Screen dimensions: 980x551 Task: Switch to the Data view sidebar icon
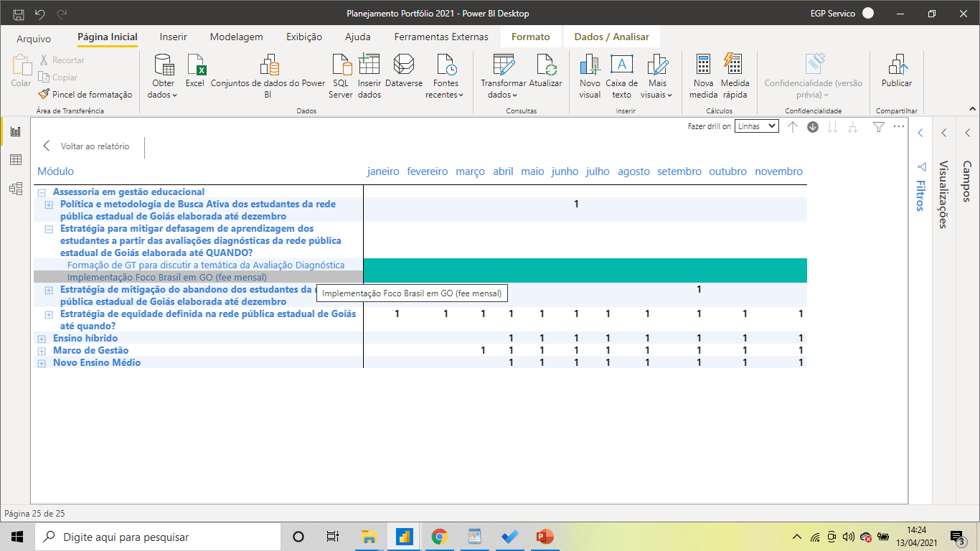pos(15,160)
